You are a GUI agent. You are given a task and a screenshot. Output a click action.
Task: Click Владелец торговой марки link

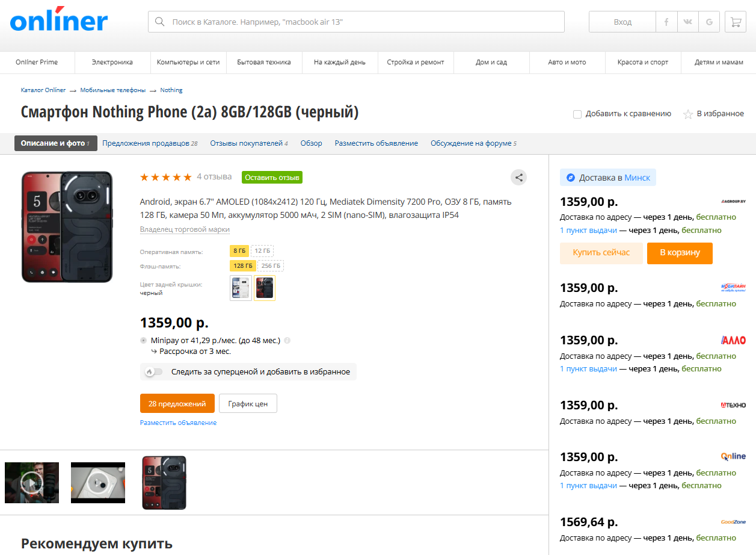click(185, 229)
